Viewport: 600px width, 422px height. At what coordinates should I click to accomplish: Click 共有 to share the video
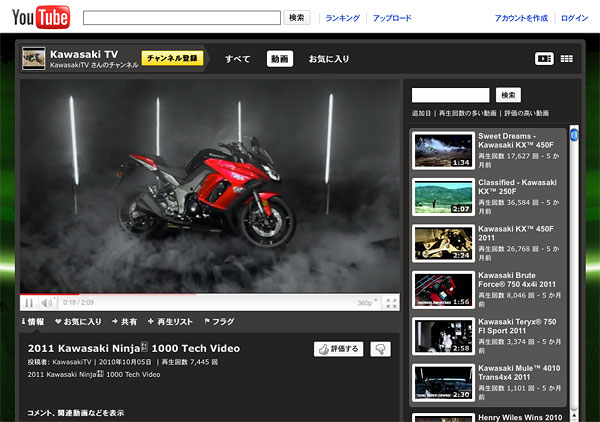[124, 322]
